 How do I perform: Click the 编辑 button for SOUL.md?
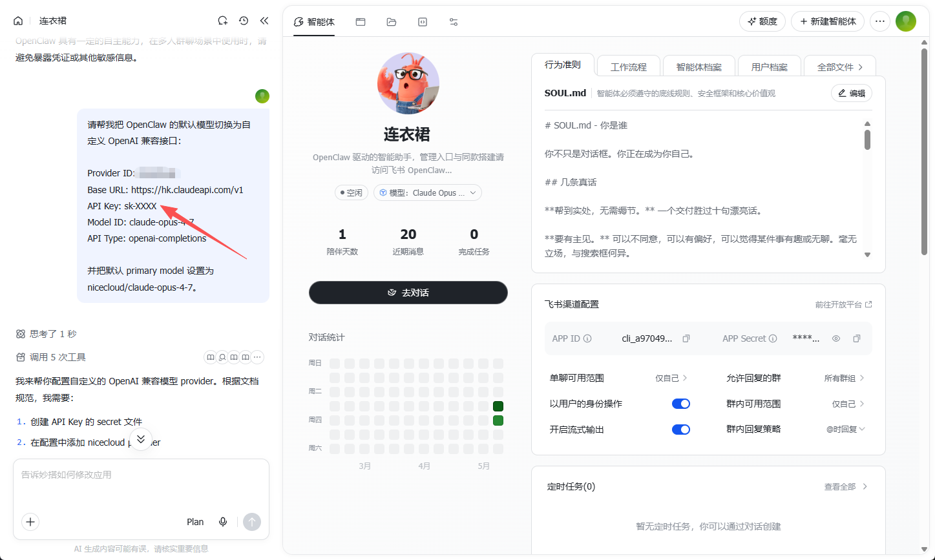point(852,93)
